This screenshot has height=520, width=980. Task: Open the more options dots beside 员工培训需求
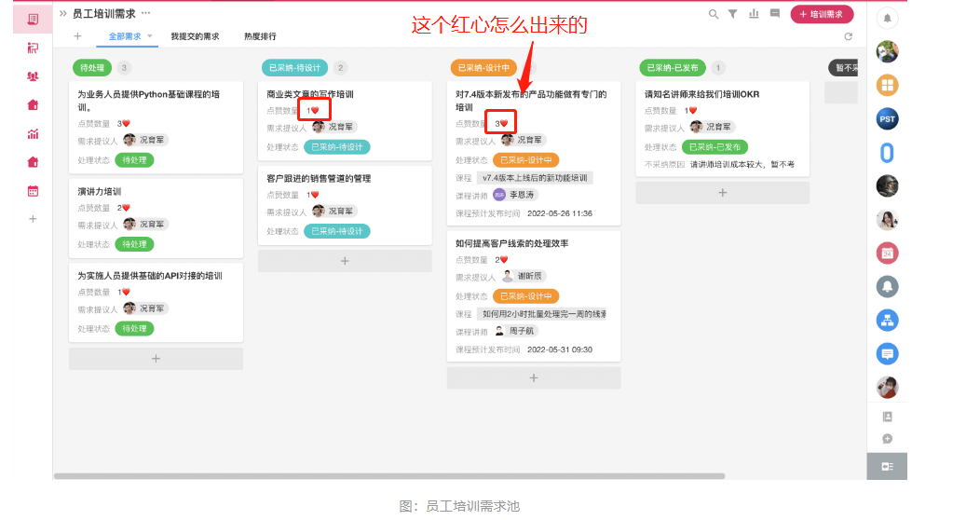[145, 13]
